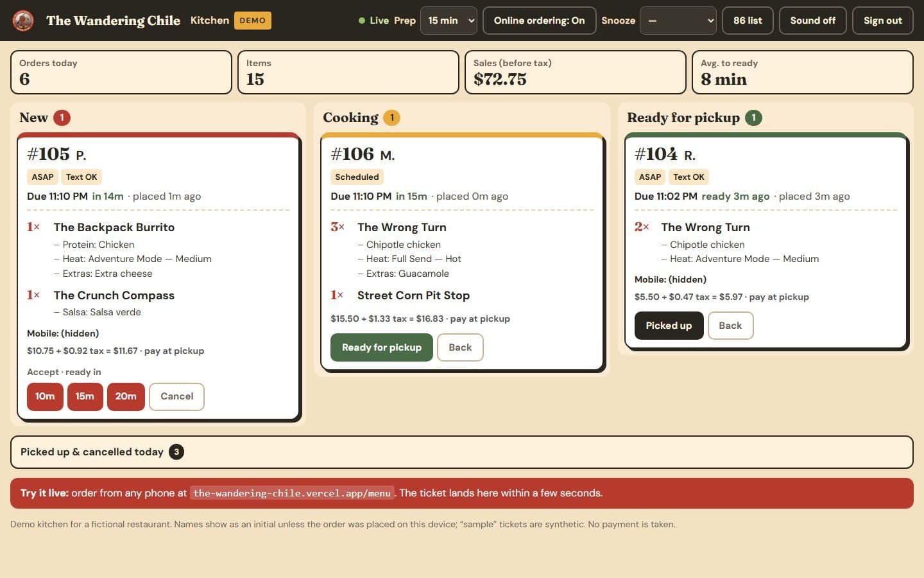Click order #104 total $5.97 line

coord(722,297)
